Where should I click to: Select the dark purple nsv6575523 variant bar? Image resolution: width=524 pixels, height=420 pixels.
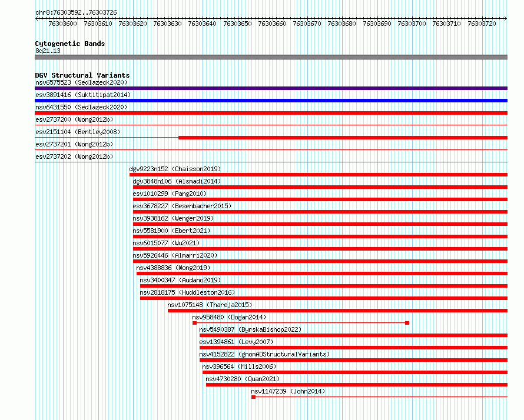(x=271, y=88)
